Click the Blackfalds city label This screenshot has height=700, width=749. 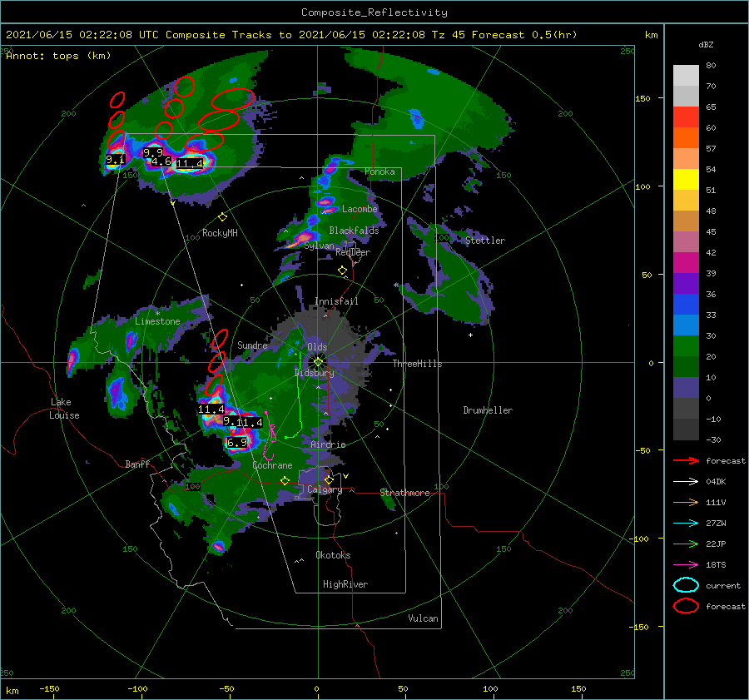[354, 231]
